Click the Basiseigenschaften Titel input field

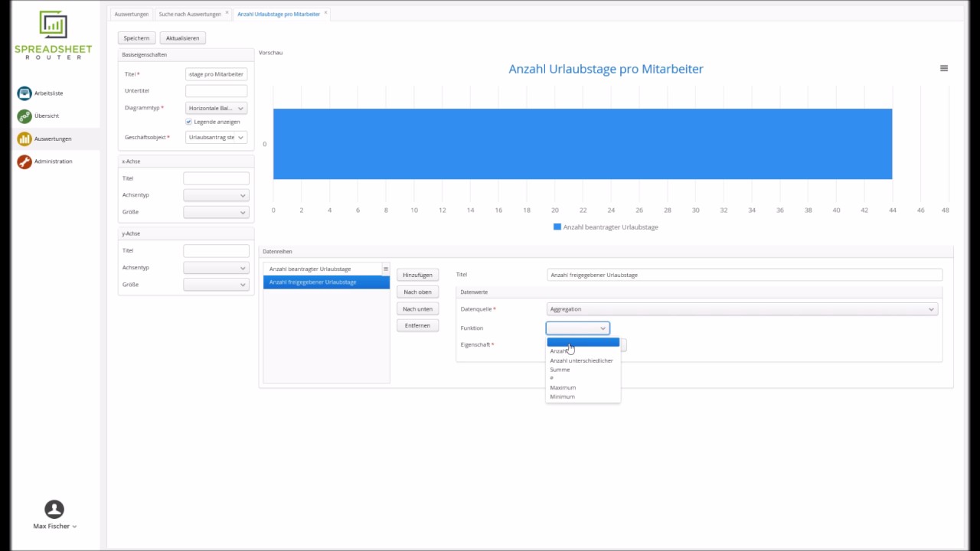click(216, 74)
